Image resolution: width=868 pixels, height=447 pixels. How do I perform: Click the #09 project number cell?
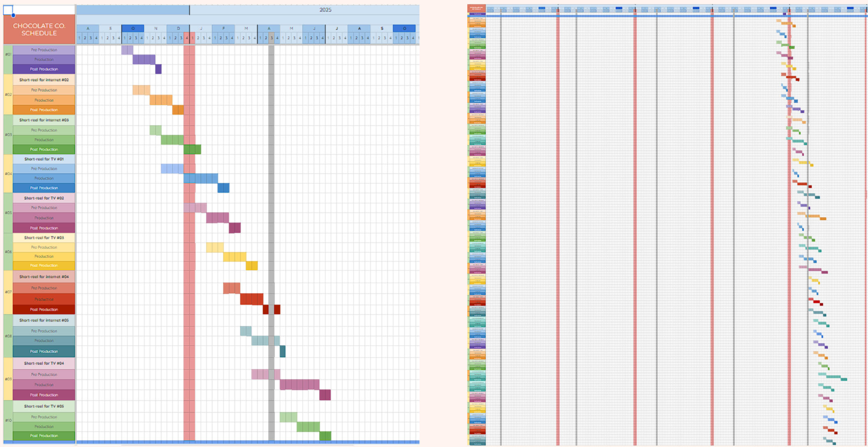coord(8,379)
